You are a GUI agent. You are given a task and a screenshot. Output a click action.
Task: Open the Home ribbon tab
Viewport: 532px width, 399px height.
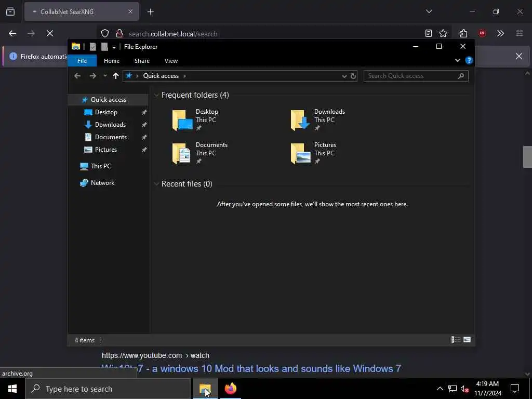pos(112,61)
